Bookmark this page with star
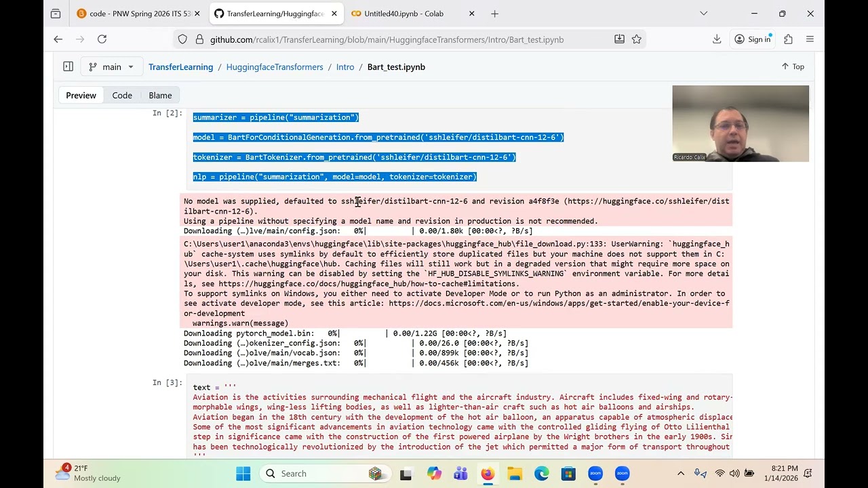This screenshot has width=868, height=488. click(637, 39)
